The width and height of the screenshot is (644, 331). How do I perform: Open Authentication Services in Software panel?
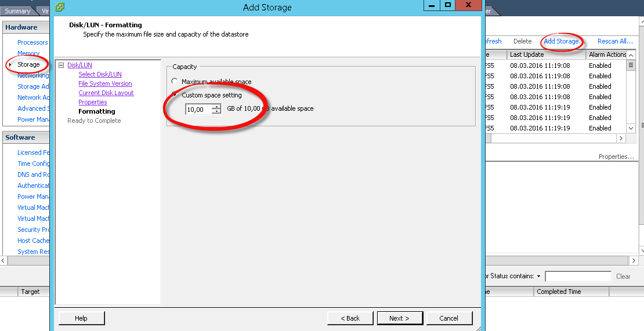click(x=33, y=186)
